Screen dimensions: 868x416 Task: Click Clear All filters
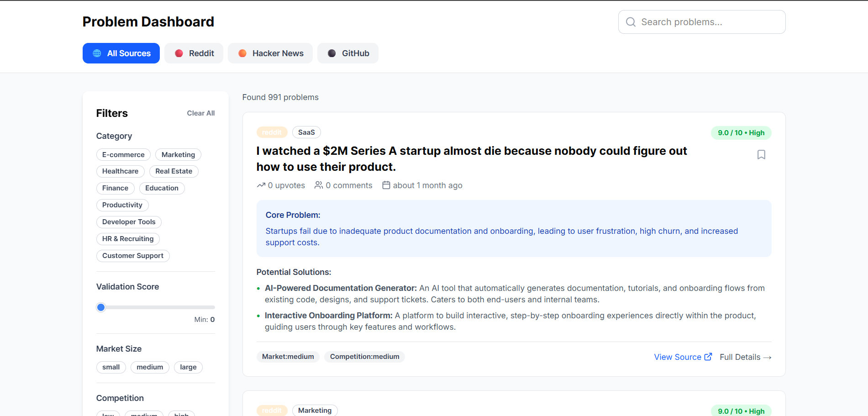coord(200,113)
